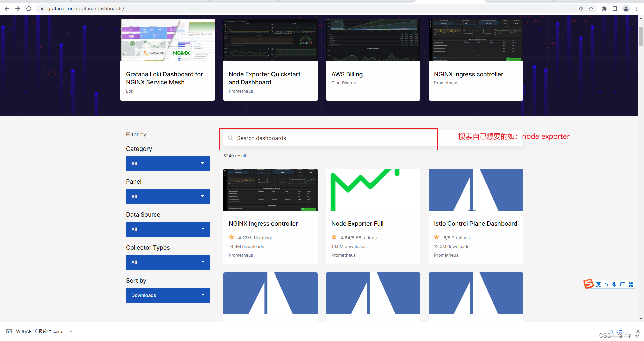Image resolution: width=644 pixels, height=341 pixels.
Task: Click NGINX Ingress controller result thumbnail
Action: (270, 189)
